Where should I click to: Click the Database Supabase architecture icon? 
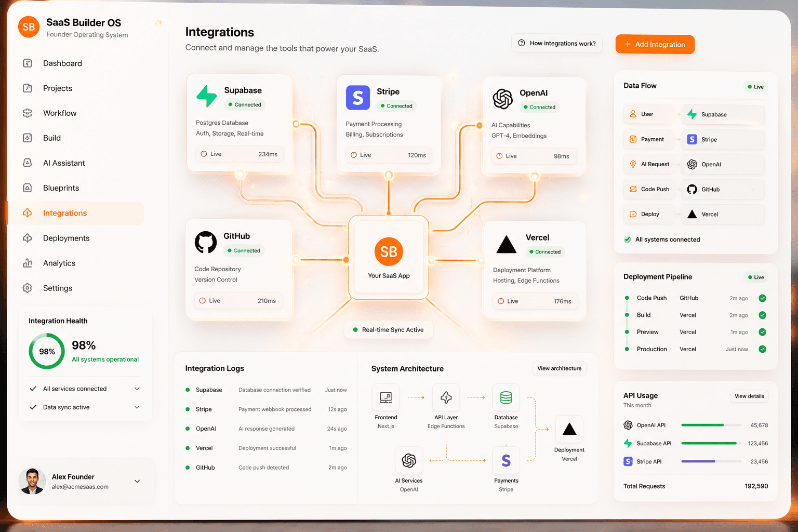coord(506,397)
